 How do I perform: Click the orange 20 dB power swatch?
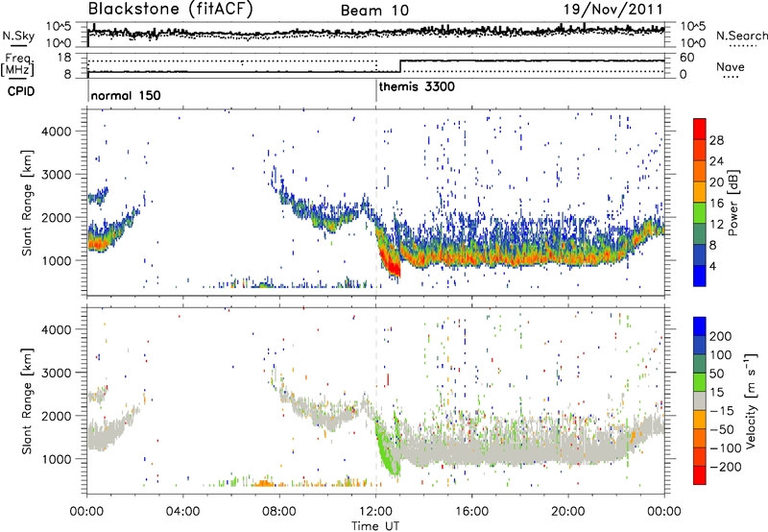click(700, 171)
